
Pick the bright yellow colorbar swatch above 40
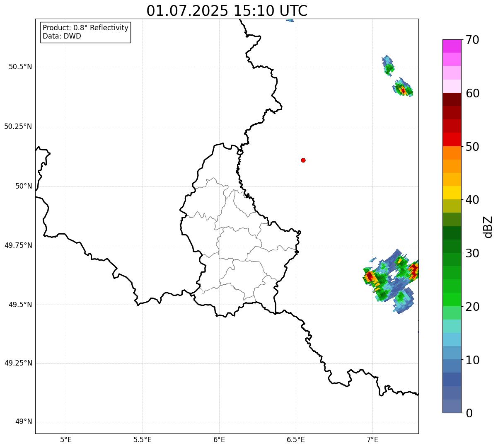(452, 193)
